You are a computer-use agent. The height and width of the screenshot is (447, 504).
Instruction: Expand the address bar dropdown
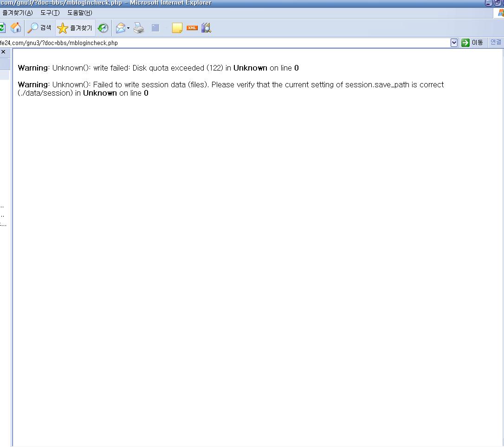coord(454,43)
